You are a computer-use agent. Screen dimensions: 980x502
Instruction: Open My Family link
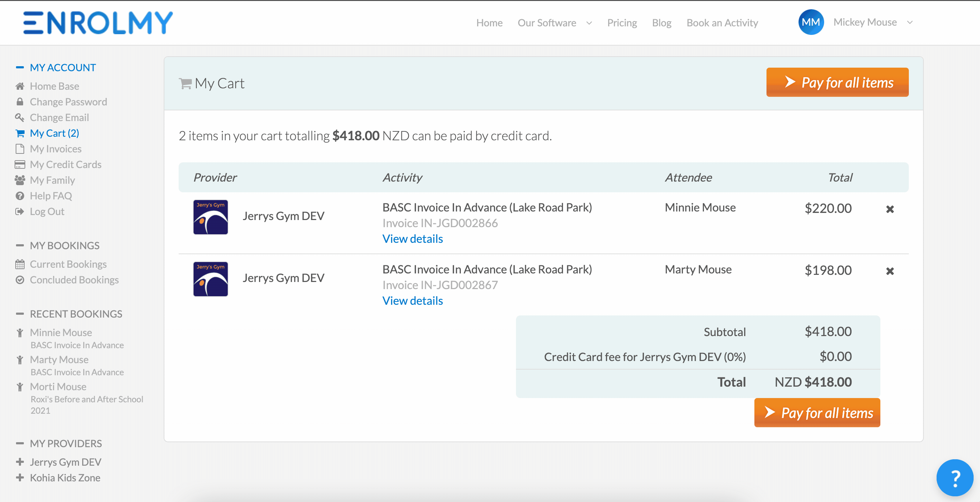tap(53, 180)
